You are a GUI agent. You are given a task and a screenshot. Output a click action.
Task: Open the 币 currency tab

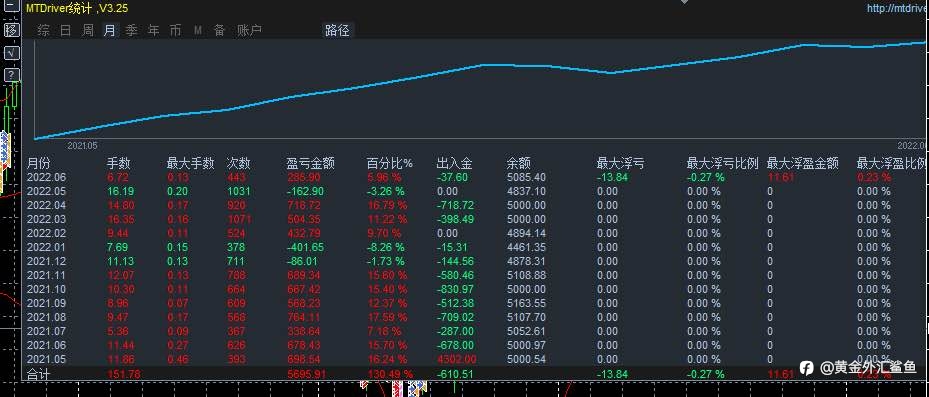coord(175,30)
